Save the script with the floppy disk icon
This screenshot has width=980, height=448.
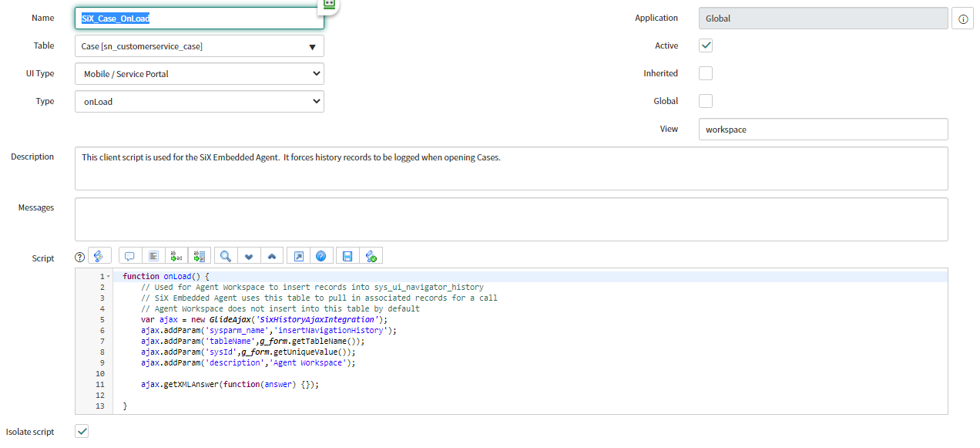[347, 256]
